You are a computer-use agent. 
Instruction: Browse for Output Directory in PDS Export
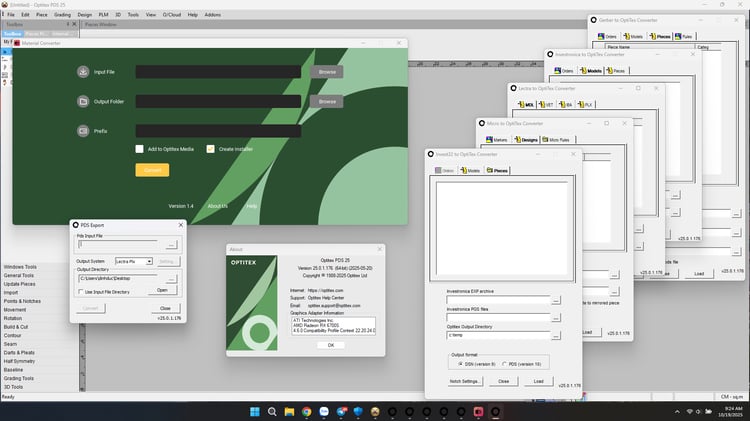tap(172, 277)
